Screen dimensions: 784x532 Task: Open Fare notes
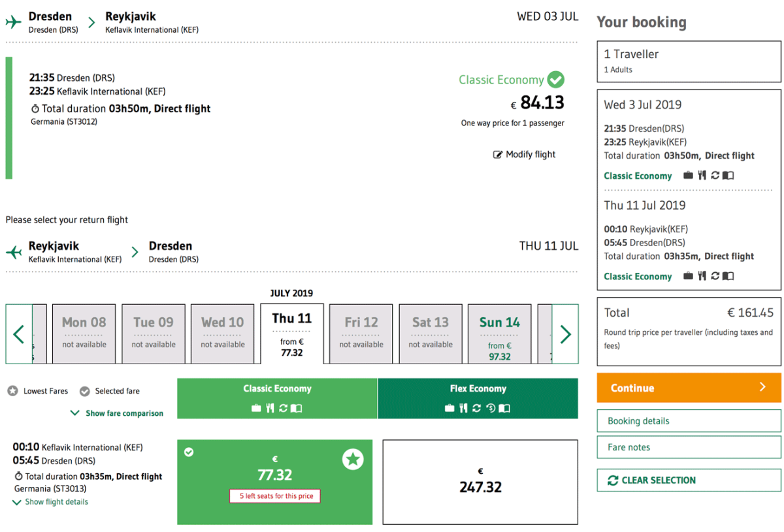point(689,447)
